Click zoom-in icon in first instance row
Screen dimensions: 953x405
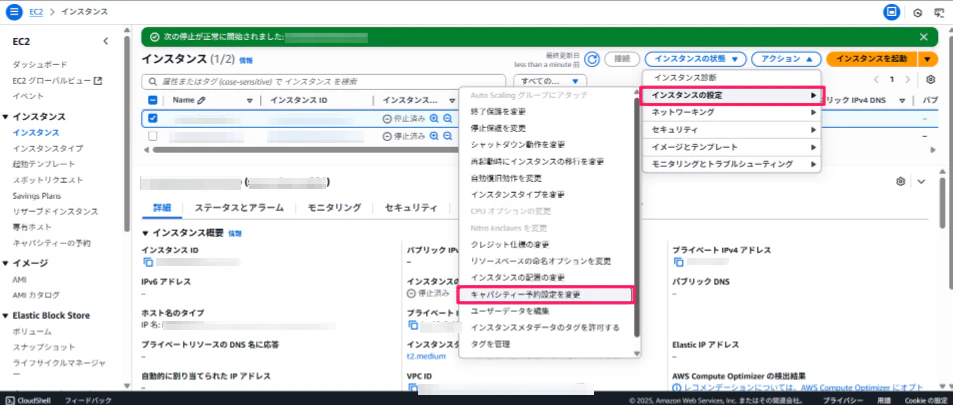pyautogui.click(x=435, y=119)
